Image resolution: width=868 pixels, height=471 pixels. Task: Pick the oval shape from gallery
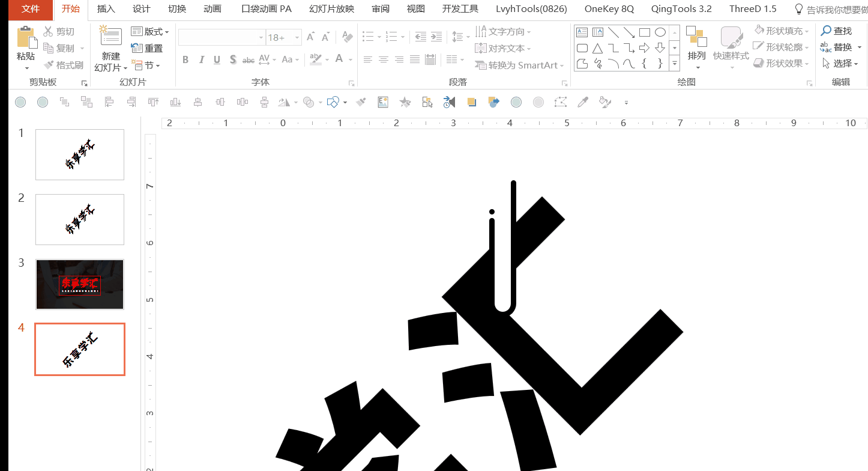[x=660, y=32]
